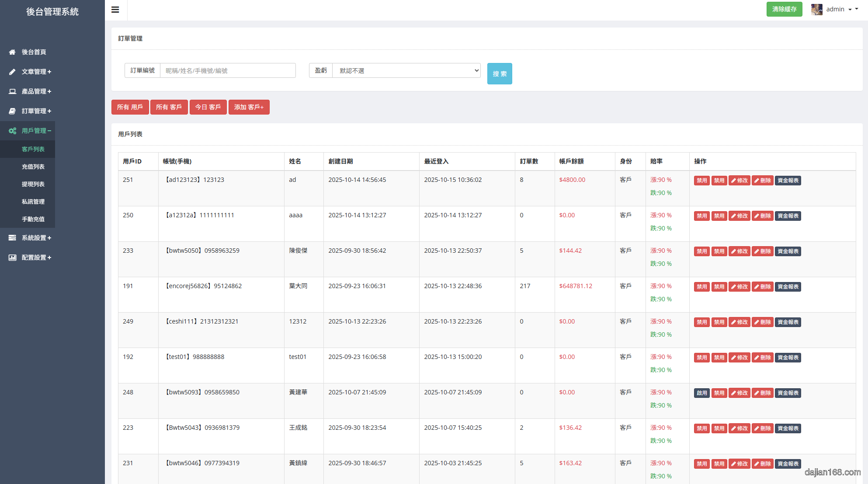Open 提現列表 in the sidebar
The height and width of the screenshot is (484, 868).
coord(33,184)
